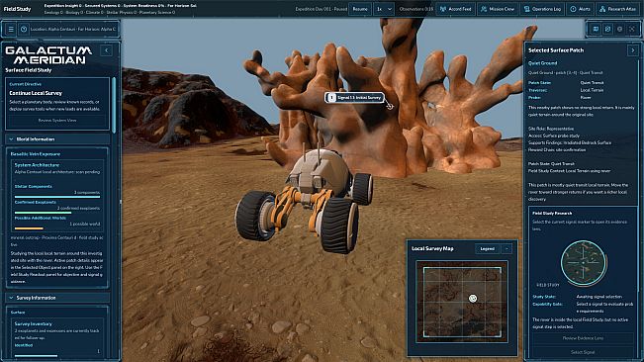
Task: Collapse the Galactum Meridian left panel
Action: (106, 50)
